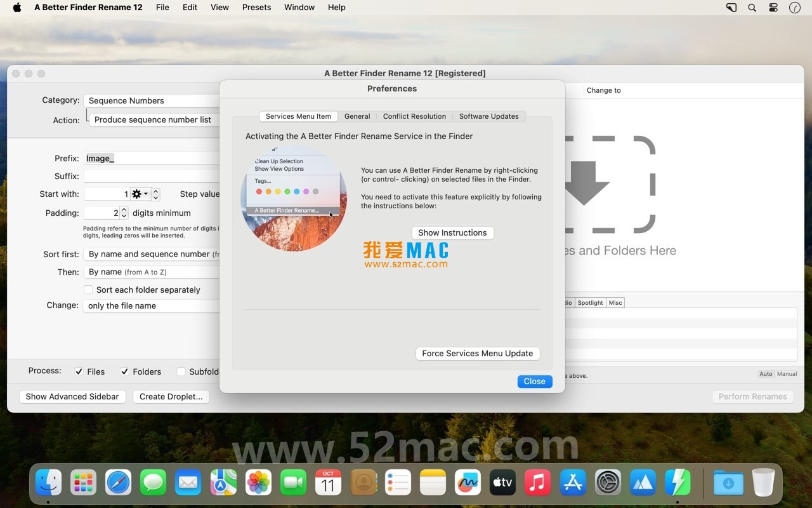Open the Window menu in the menu bar
812x508 pixels.
(299, 8)
